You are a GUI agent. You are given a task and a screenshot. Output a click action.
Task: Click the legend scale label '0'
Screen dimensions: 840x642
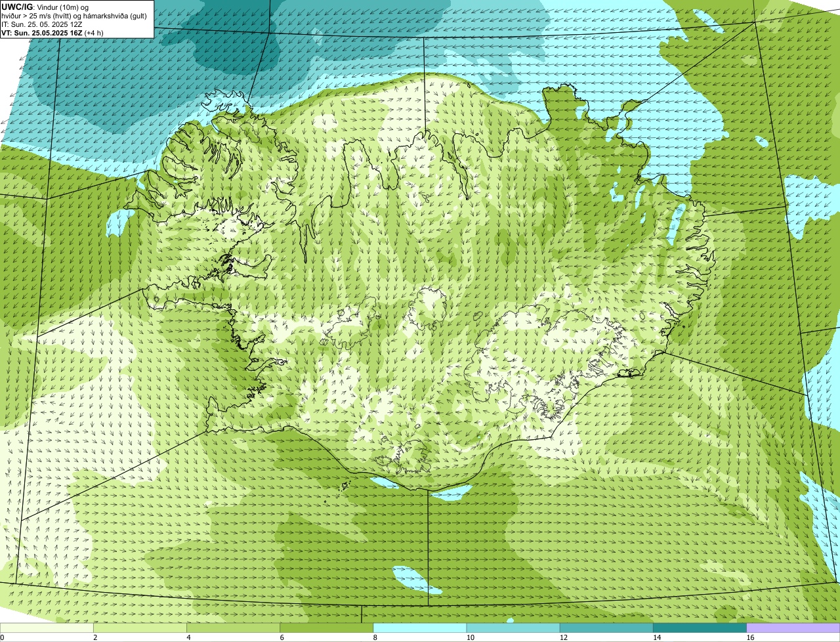[x=2, y=637]
